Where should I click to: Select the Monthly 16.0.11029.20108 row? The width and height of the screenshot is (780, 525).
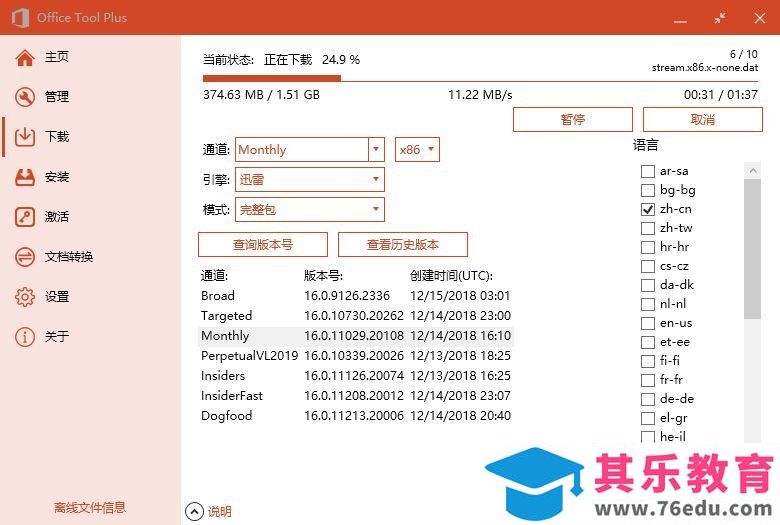click(x=356, y=336)
